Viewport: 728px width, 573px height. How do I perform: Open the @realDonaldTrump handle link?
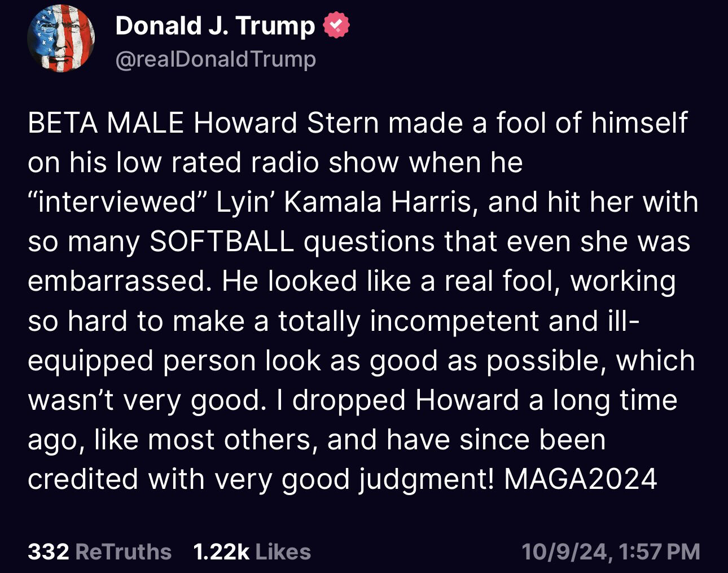[216, 59]
